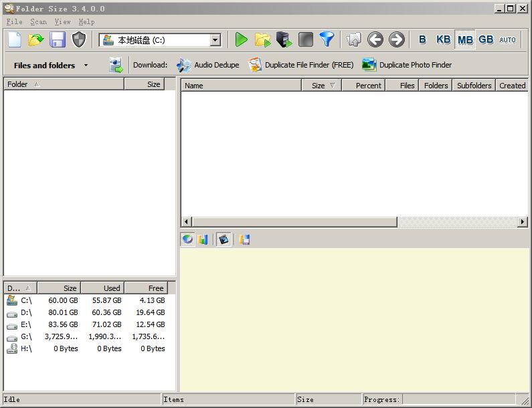Viewport: 532px width, 408px height.
Task: Click the Size header in folder tree pane
Action: (144, 84)
